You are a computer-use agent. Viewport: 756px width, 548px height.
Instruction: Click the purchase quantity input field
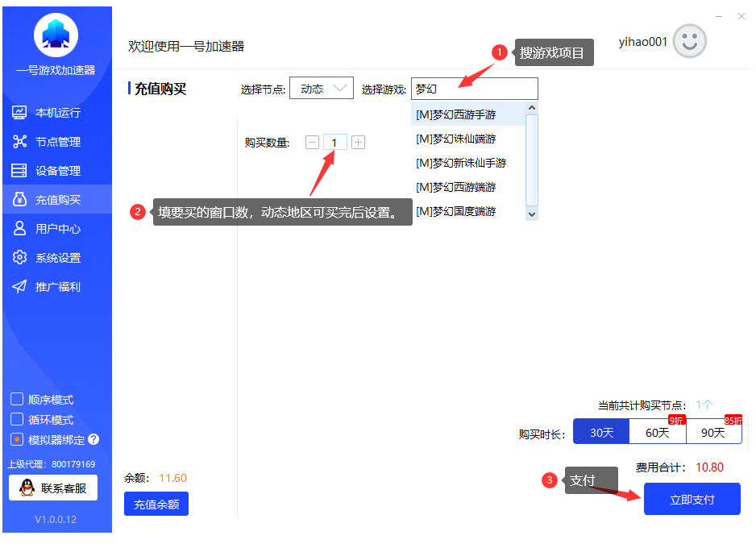click(x=335, y=143)
